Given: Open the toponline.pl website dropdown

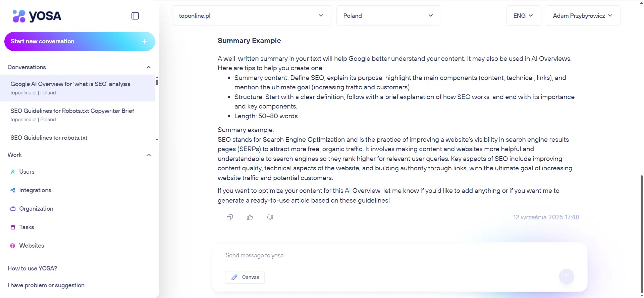Looking at the screenshot, I should click(x=251, y=16).
